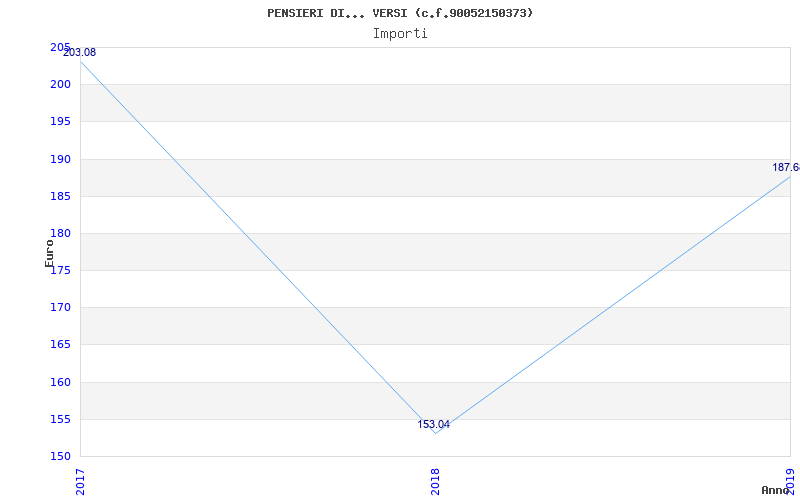
Task: Click the 175 y-axis tick label
Action: click(x=62, y=271)
